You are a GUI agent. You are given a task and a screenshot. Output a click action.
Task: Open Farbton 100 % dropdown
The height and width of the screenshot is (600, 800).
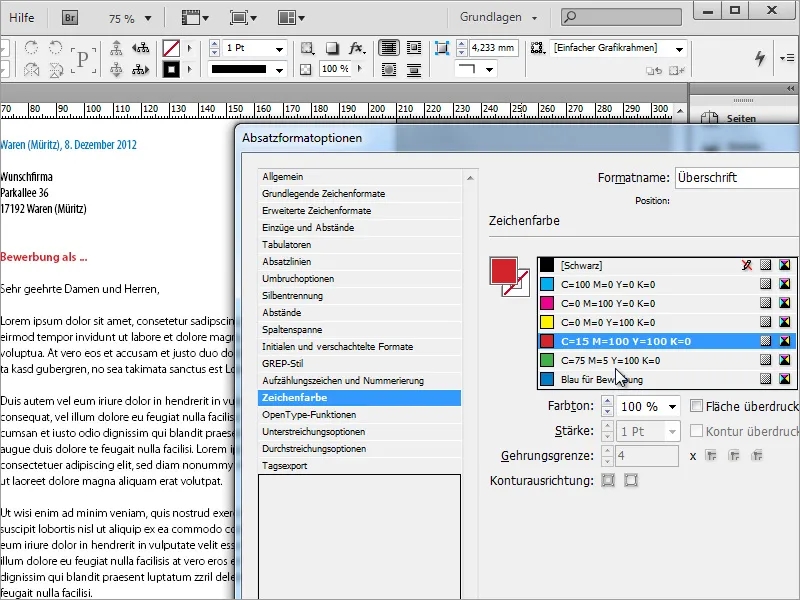pos(672,407)
